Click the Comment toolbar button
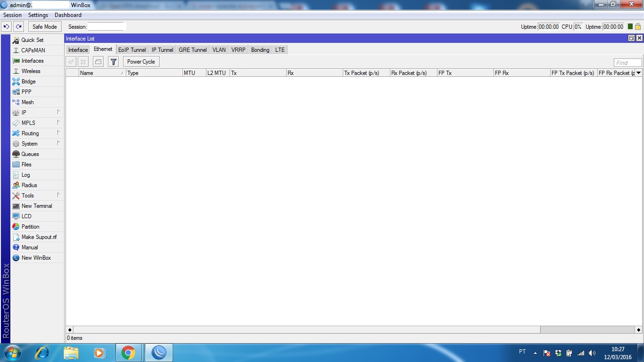Viewport: 644px width, 362px height. (x=98, y=62)
